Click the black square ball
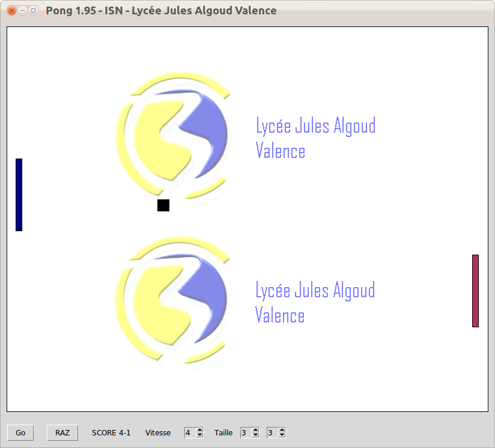Image resolution: width=495 pixels, height=448 pixels. click(163, 205)
